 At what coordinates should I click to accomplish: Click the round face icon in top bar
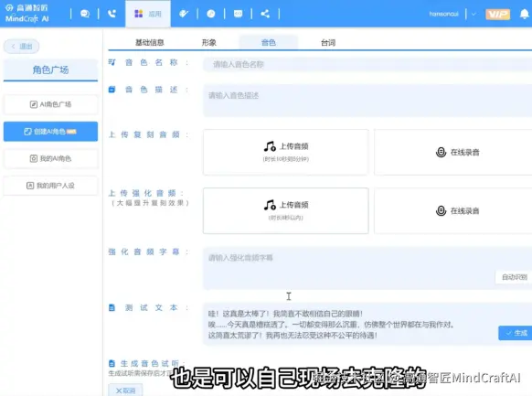211,14
